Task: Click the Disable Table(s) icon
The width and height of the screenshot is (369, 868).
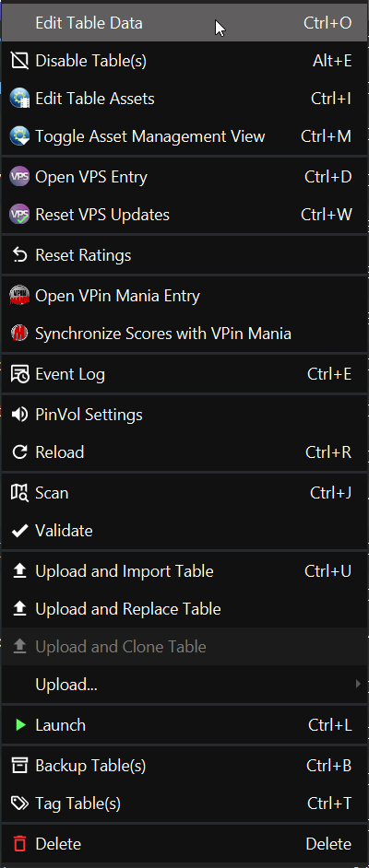Action: (x=19, y=61)
